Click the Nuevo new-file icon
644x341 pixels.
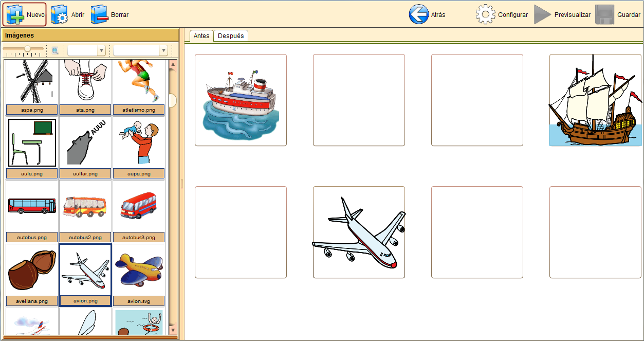point(15,14)
